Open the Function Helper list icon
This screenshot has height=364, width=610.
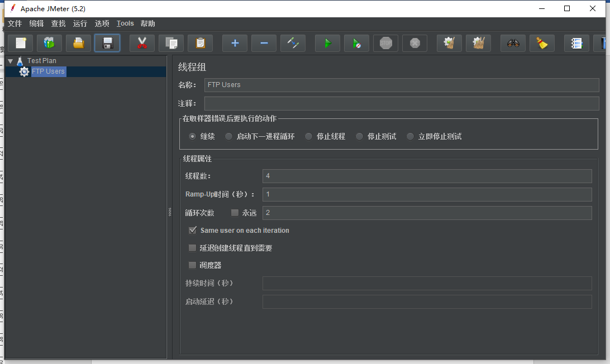pos(576,43)
